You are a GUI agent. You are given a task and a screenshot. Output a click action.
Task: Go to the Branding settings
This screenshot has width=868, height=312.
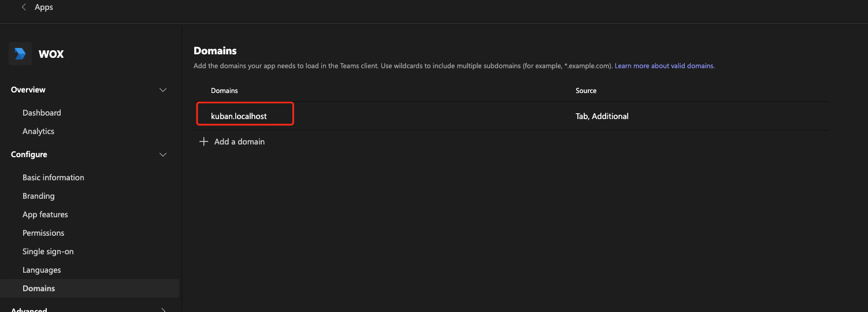pyautogui.click(x=38, y=196)
